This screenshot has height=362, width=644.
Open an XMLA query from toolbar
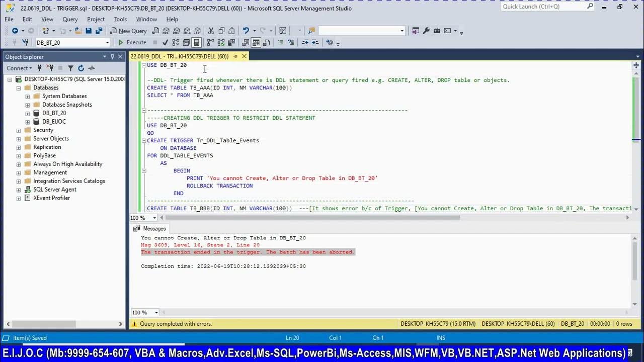tap(187, 31)
